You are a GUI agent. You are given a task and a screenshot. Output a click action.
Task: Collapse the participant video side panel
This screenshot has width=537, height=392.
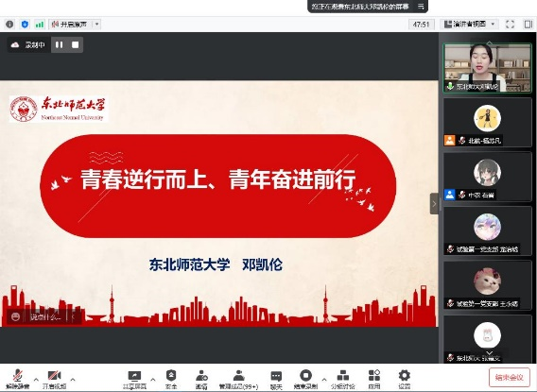point(434,204)
